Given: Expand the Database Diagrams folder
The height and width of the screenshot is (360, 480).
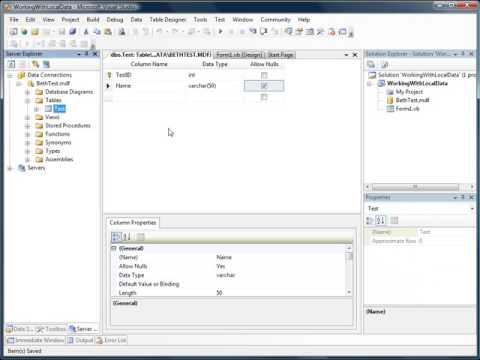Looking at the screenshot, I should (28, 92).
